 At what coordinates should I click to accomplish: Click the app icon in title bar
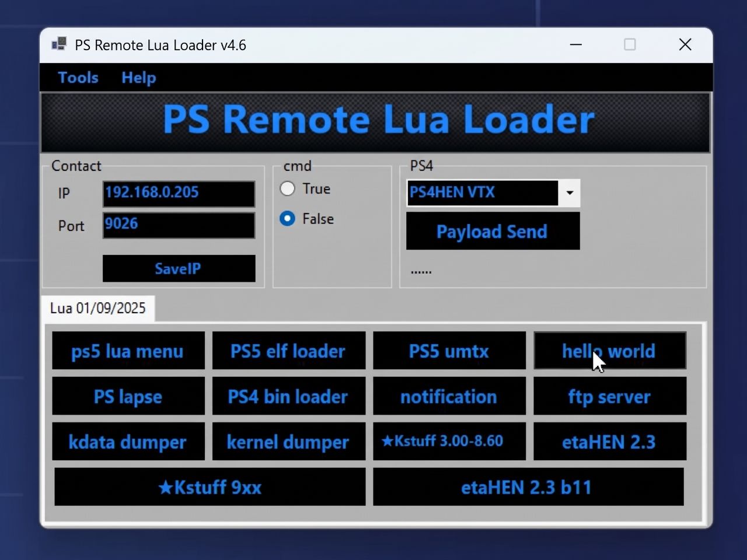pyautogui.click(x=59, y=44)
